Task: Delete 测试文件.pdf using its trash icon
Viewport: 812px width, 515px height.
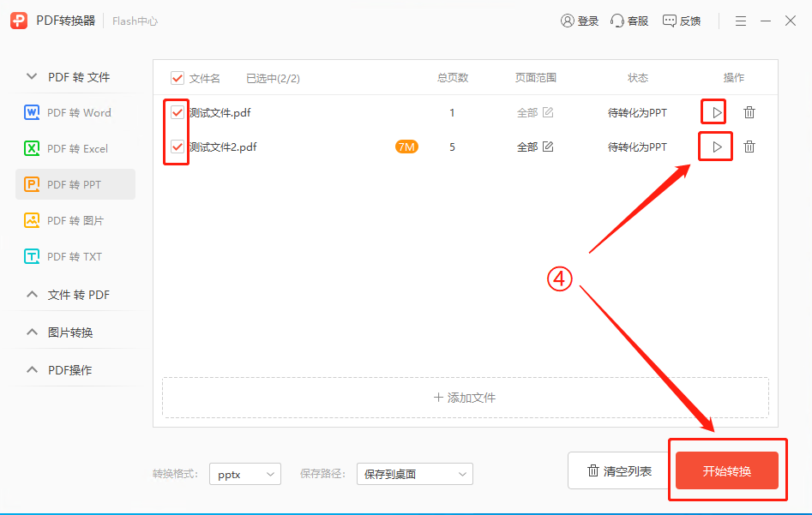Action: (749, 111)
